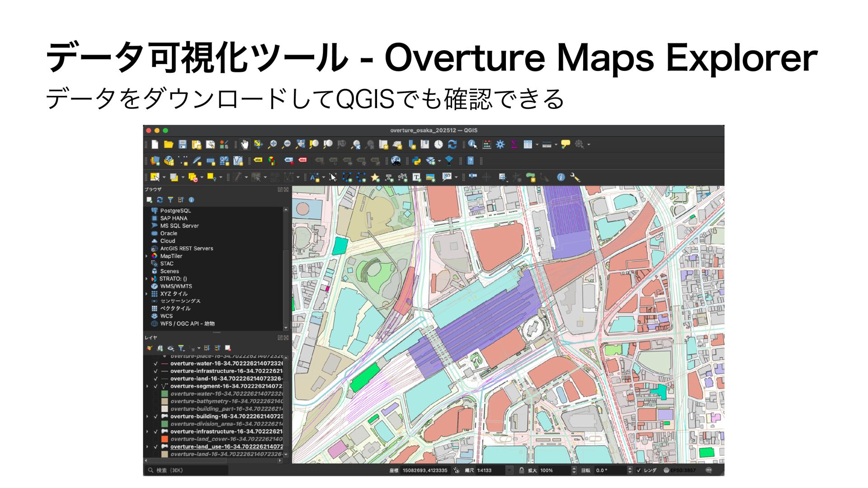
Task: Click the Open Project folder icon
Action: click(x=169, y=145)
